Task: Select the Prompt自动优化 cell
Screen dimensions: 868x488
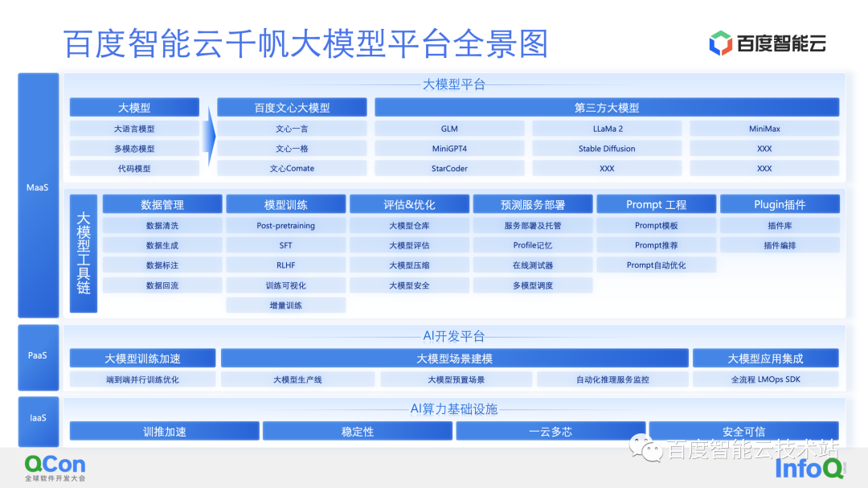Action: coord(656,265)
